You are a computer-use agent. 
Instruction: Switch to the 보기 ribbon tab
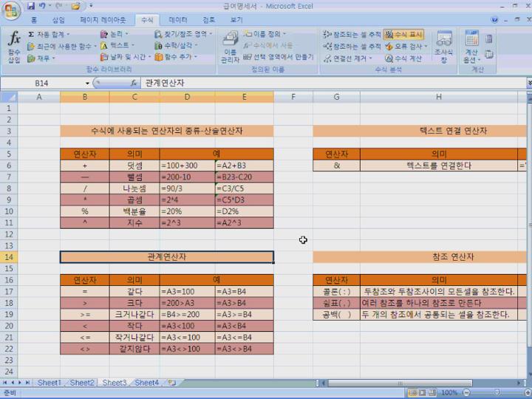236,20
